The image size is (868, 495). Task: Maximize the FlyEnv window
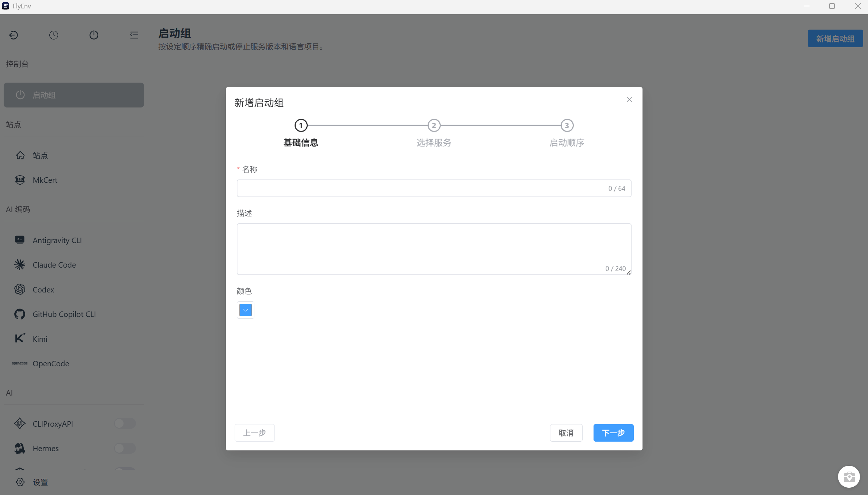coord(832,6)
